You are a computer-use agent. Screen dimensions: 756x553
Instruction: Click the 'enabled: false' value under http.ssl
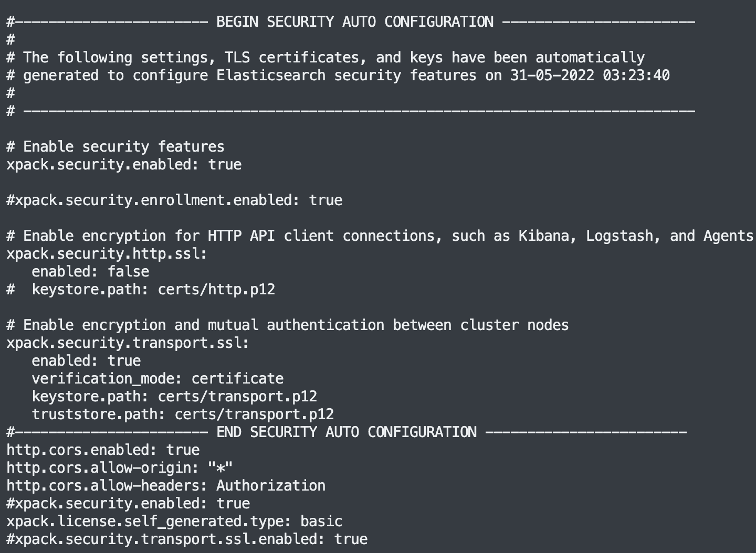click(x=90, y=272)
